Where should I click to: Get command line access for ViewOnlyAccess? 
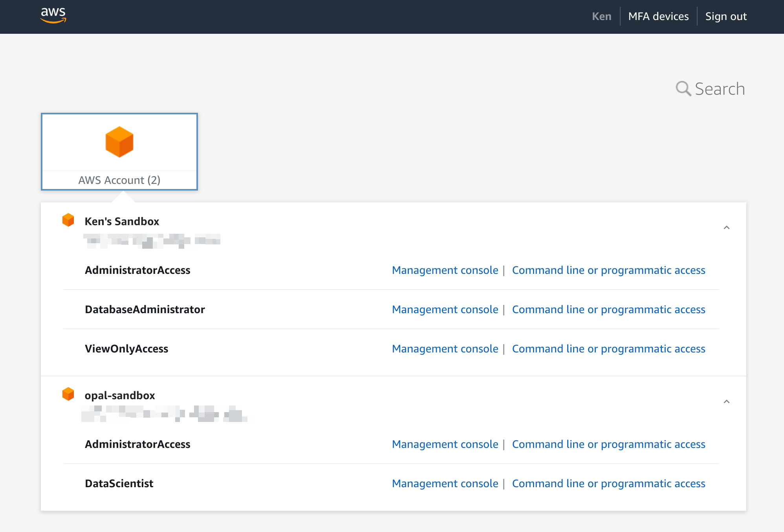pos(608,349)
